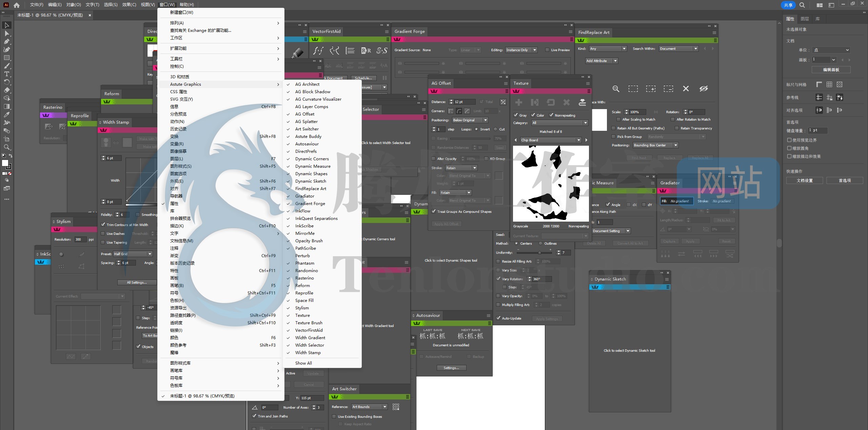Click the texture library import icon in Texture panel

582,102
